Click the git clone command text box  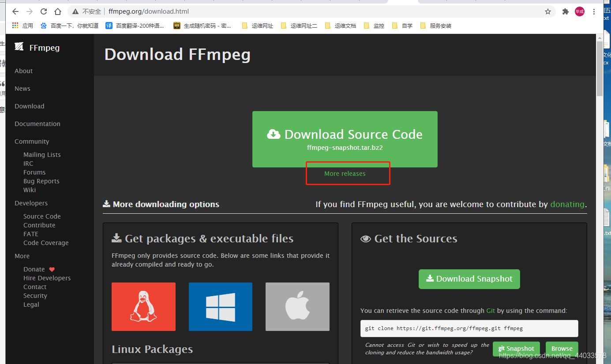pos(469,328)
